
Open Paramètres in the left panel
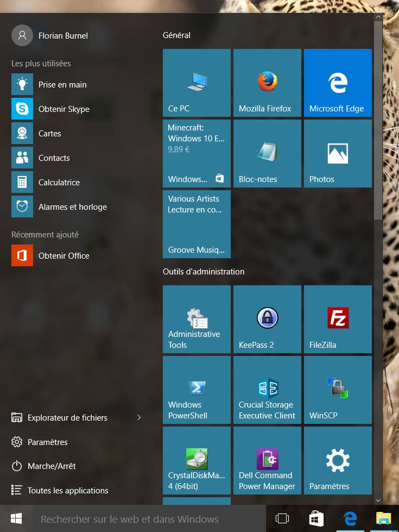point(47,442)
